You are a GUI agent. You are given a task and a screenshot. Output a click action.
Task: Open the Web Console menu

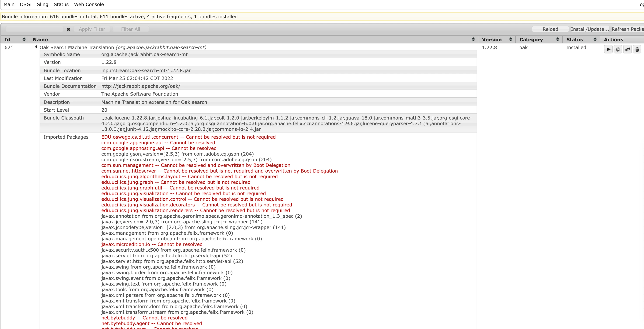pos(89,5)
